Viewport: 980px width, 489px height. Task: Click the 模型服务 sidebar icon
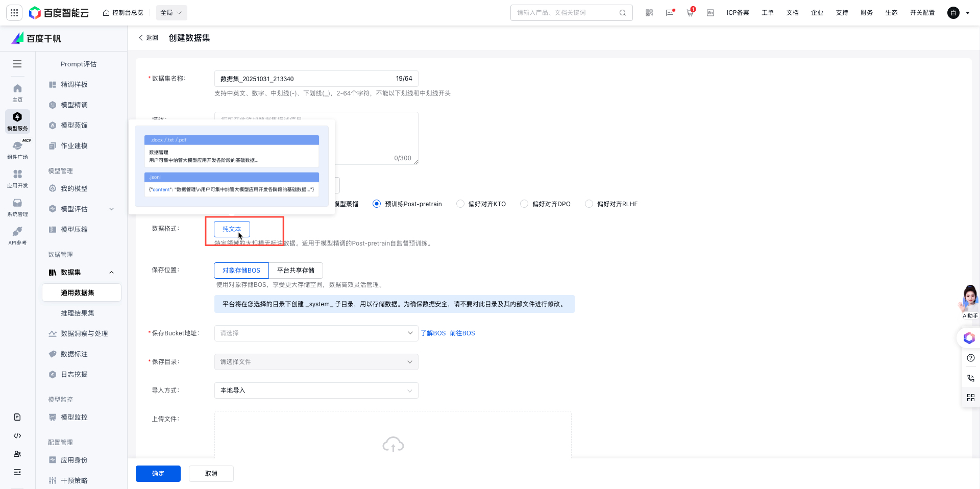point(17,121)
